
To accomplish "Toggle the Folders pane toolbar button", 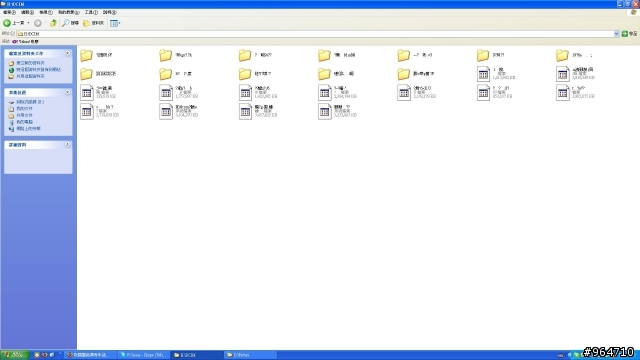I will (93, 23).
